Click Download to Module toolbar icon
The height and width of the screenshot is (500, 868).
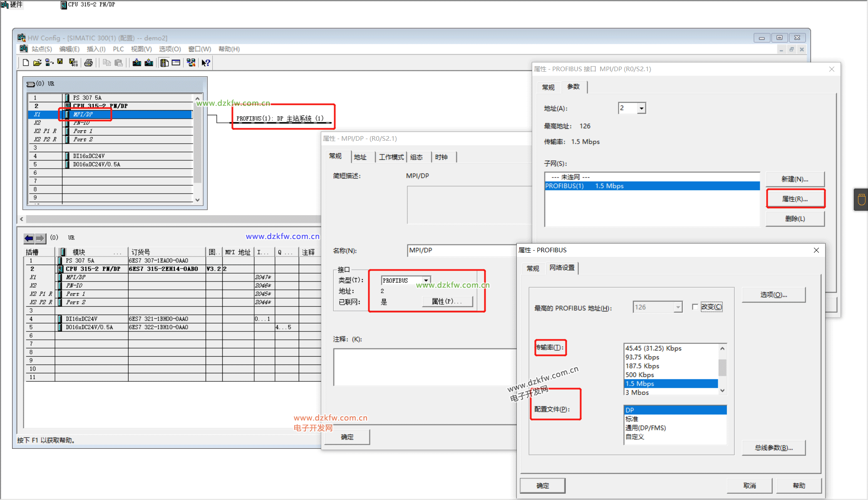(136, 63)
